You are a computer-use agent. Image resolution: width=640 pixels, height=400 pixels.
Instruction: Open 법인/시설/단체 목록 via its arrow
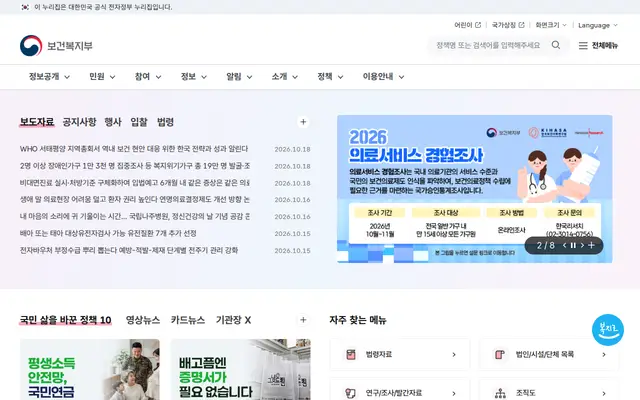click(x=604, y=355)
